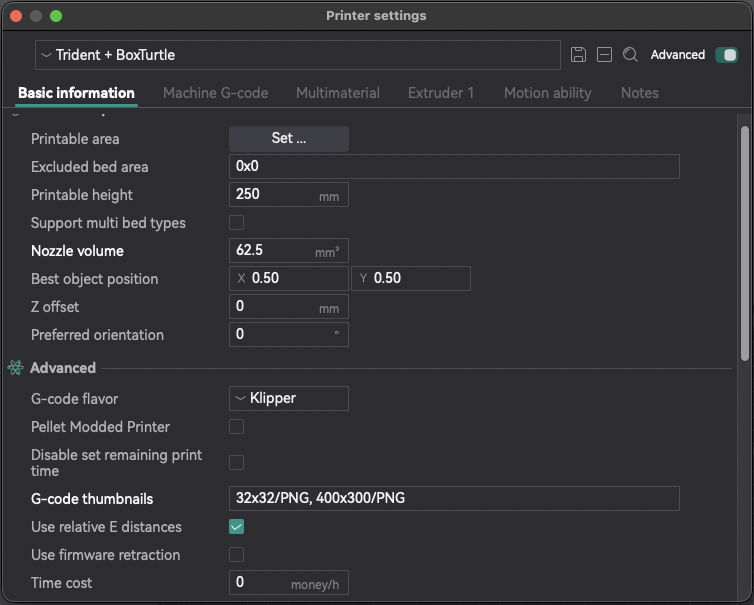Edit the Preferred orientation field
The height and width of the screenshot is (605, 754).
click(289, 334)
